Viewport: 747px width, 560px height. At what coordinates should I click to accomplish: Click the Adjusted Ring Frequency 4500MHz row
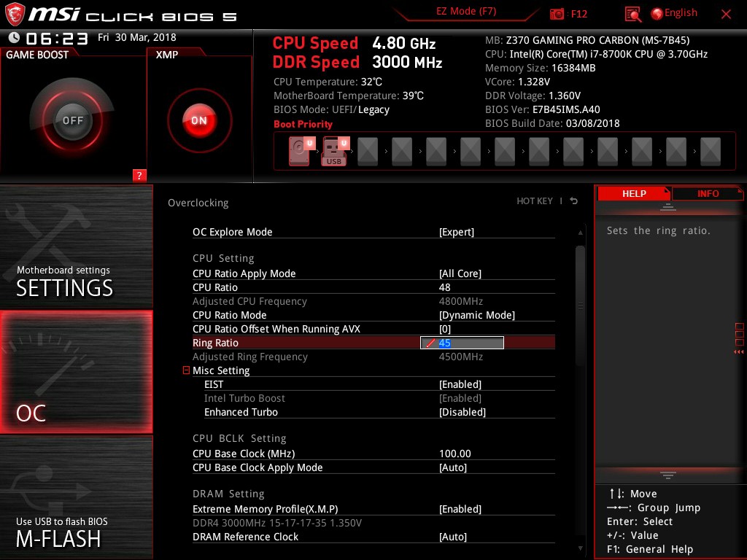pyautogui.click(x=373, y=357)
